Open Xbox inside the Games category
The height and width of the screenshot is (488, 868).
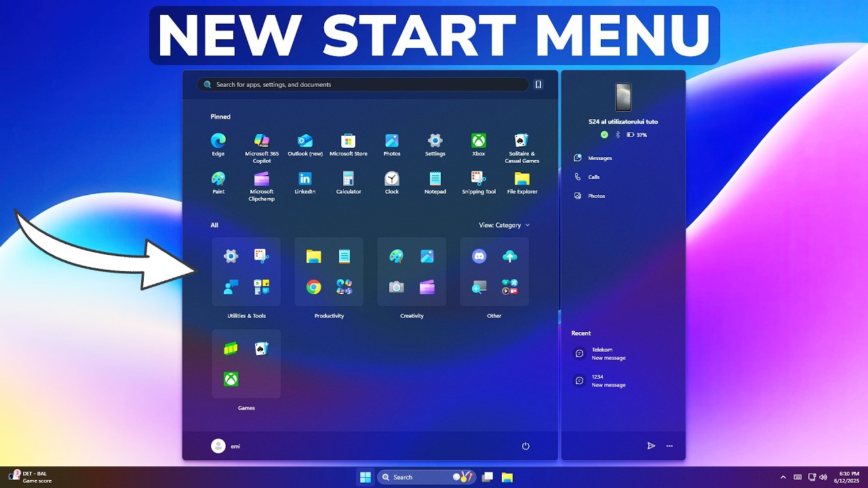[231, 379]
